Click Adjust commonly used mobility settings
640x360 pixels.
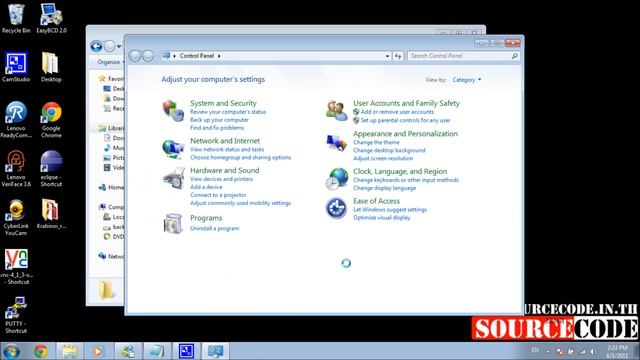(240, 203)
